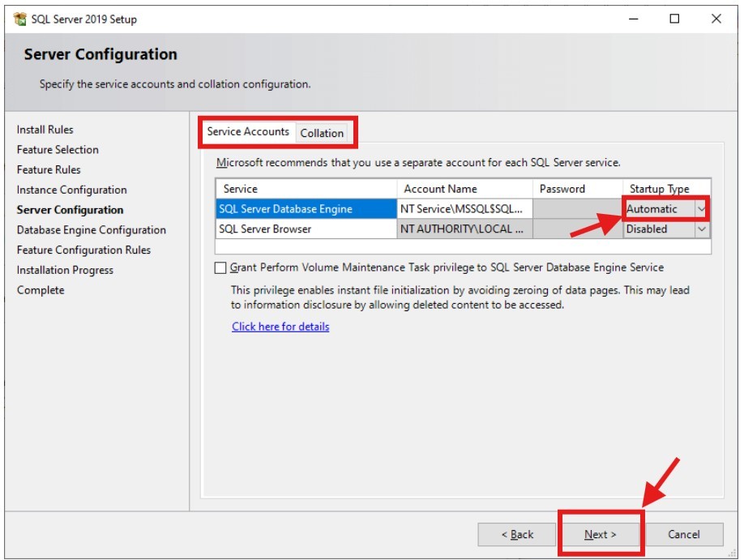
Task: Select Instance Configuration in the left pane
Action: pos(71,190)
